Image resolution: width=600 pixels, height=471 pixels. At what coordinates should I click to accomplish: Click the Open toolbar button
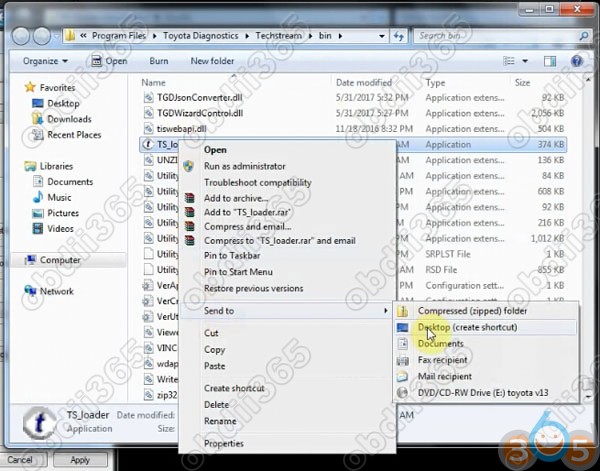click(109, 61)
